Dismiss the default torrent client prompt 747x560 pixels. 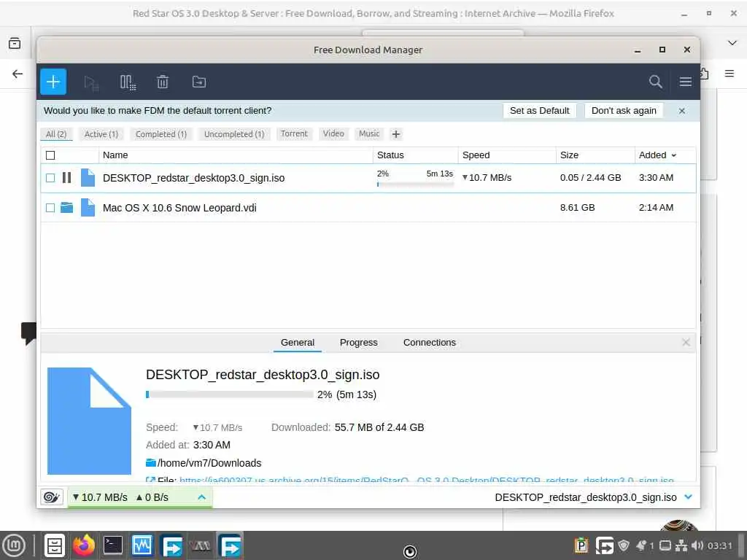(682, 111)
